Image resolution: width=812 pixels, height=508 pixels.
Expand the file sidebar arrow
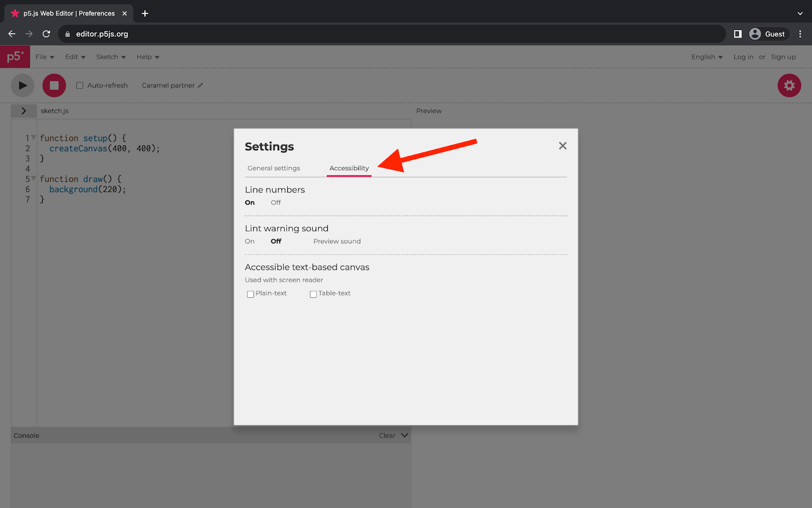click(24, 110)
